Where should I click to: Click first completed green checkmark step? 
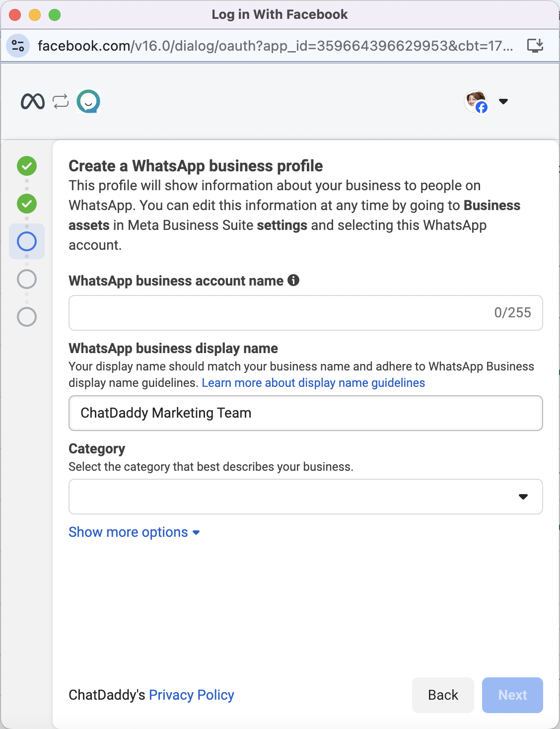tap(27, 166)
